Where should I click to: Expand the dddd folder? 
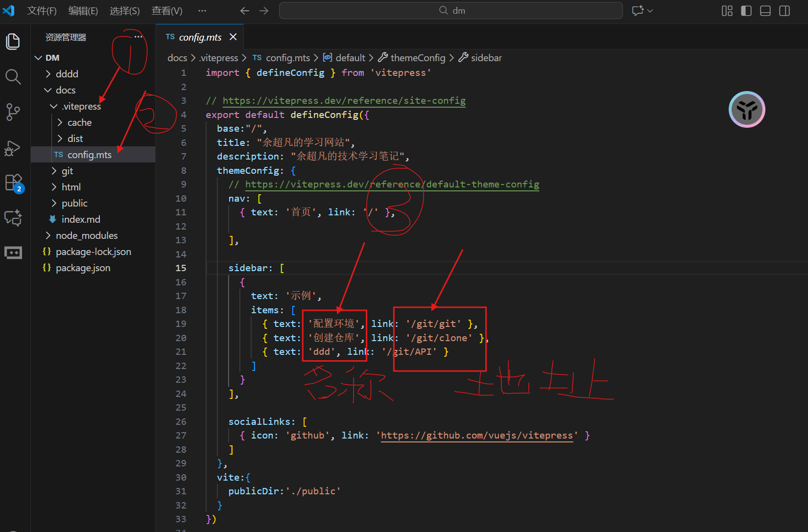click(x=67, y=74)
